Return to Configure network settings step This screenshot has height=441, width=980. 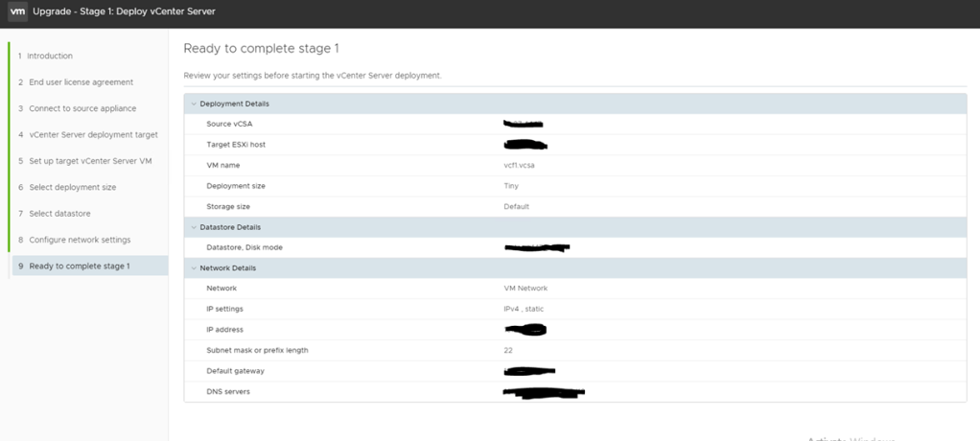click(x=80, y=240)
